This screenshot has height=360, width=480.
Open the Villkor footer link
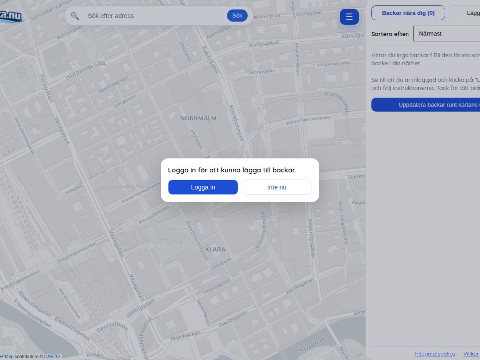tap(471, 354)
